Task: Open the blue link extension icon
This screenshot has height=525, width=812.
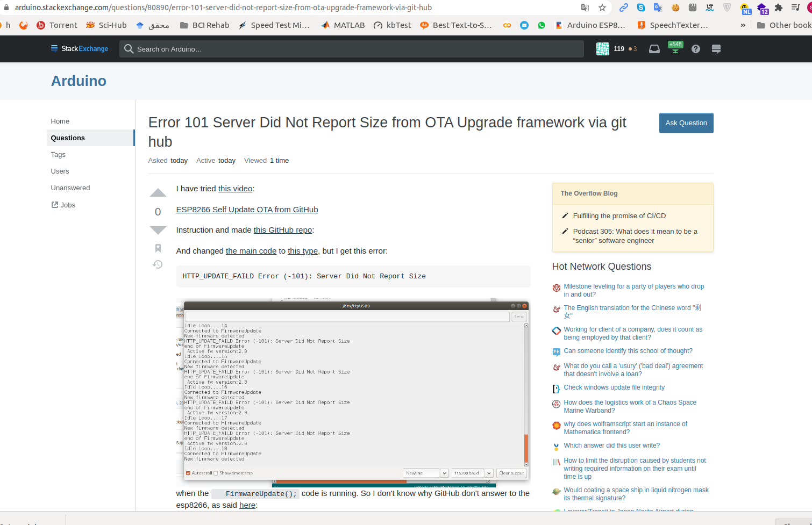Action: tap(624, 8)
